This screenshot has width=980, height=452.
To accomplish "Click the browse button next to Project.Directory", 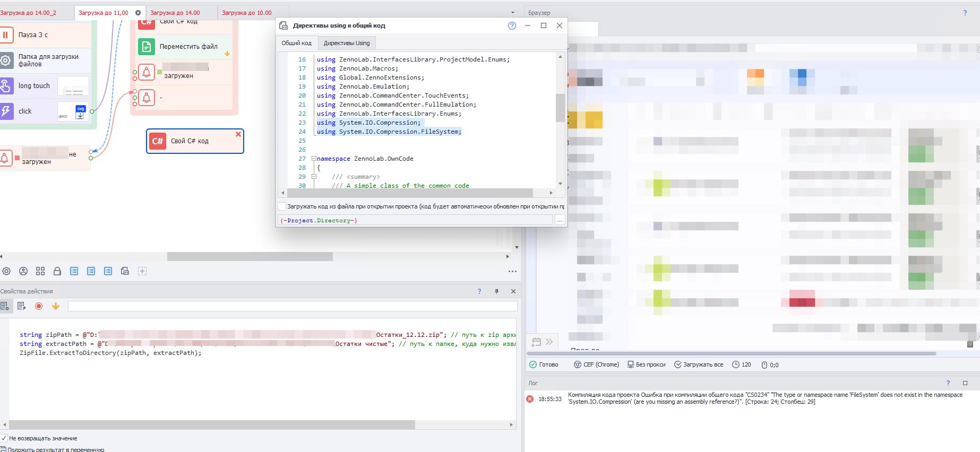I will 560,220.
